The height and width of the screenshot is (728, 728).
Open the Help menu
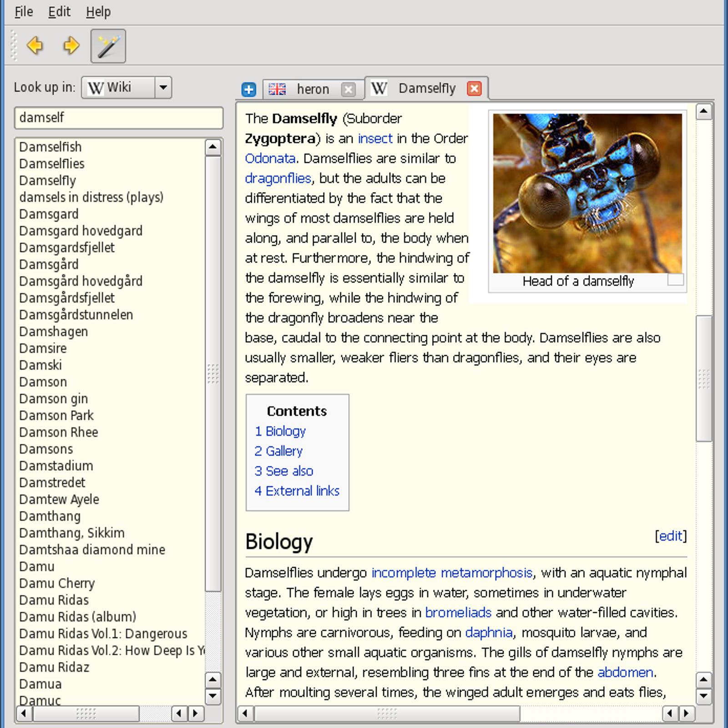point(98,11)
